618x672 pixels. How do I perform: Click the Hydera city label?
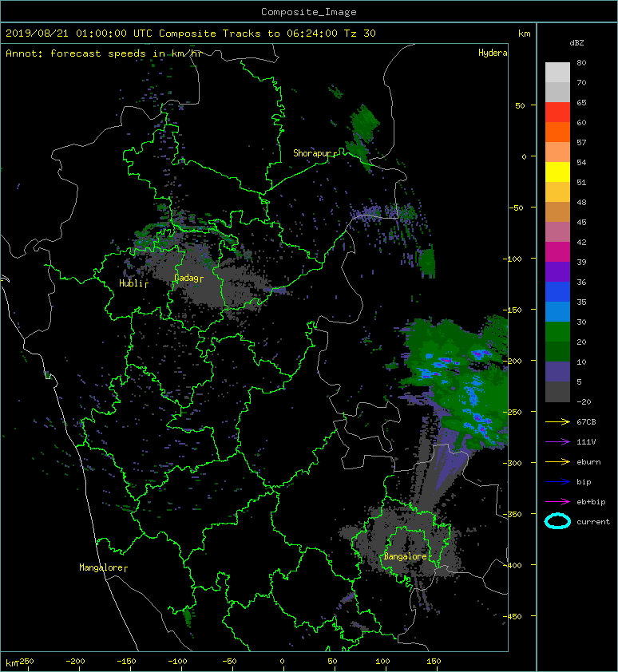(493, 53)
